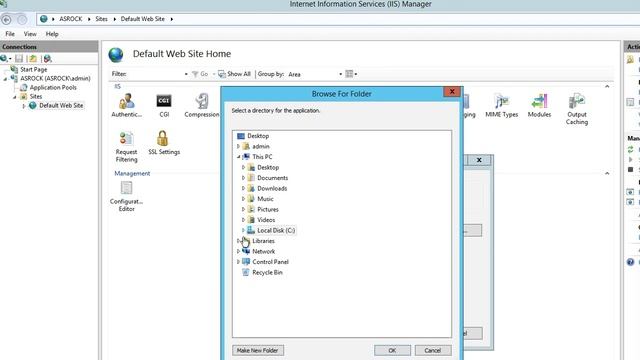640x360 pixels.
Task: Open the View menu
Action: (x=30, y=34)
